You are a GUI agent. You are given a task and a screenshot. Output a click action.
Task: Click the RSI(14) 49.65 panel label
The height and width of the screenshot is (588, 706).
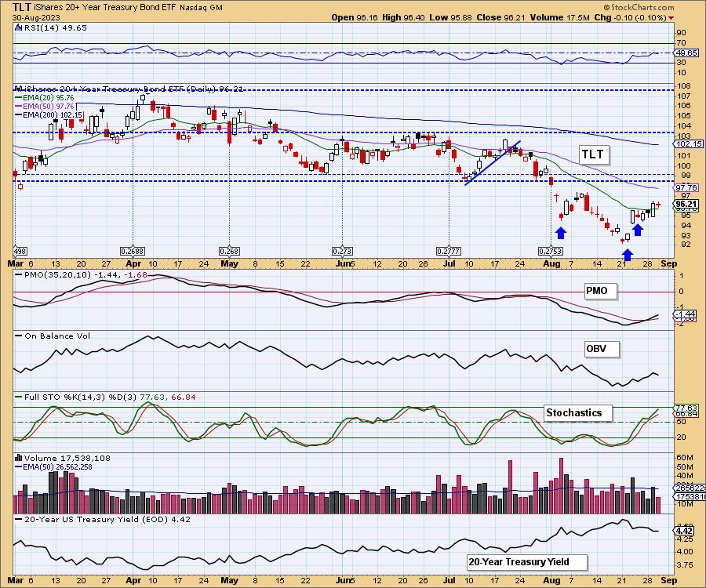coord(54,27)
